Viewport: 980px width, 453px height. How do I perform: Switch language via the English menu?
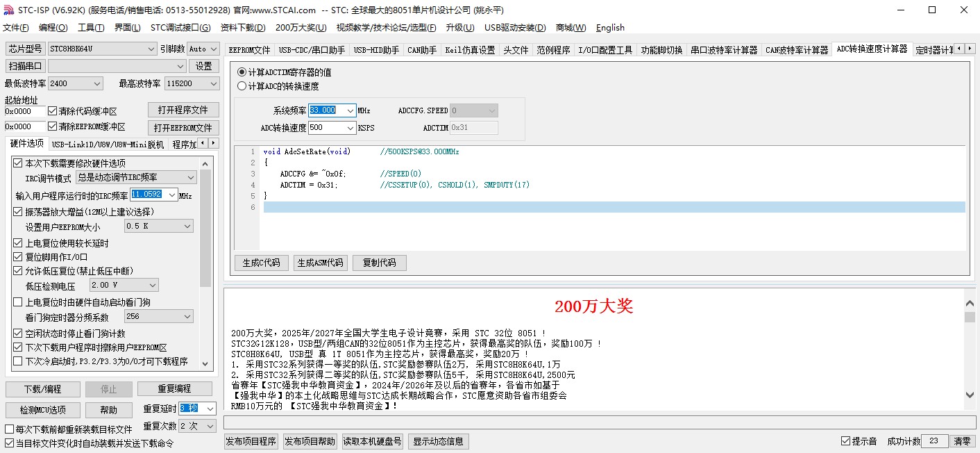click(610, 28)
